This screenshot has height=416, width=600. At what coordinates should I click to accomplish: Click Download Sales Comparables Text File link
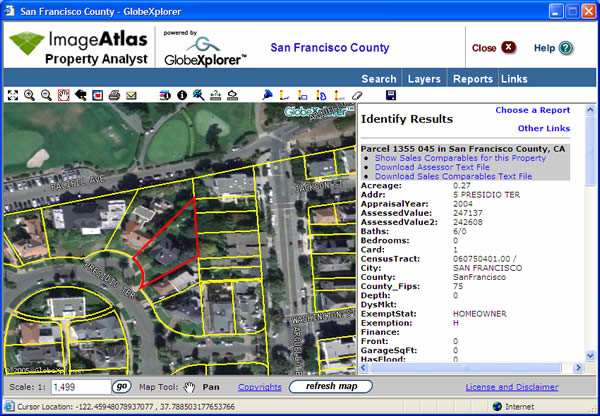(453, 176)
